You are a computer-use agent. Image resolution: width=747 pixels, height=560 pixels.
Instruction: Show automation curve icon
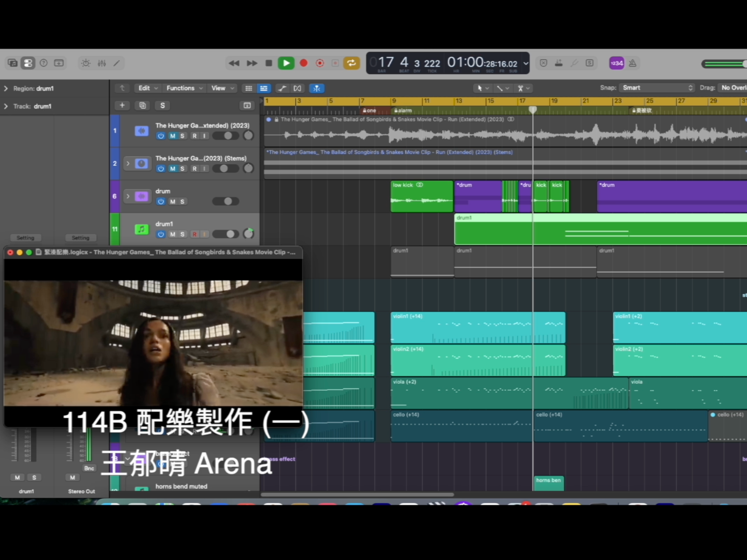coord(282,88)
